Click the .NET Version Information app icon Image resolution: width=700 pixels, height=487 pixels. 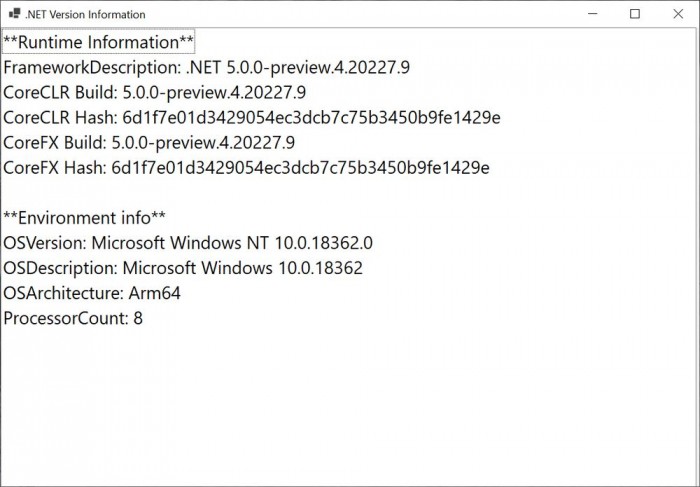pos(14,14)
